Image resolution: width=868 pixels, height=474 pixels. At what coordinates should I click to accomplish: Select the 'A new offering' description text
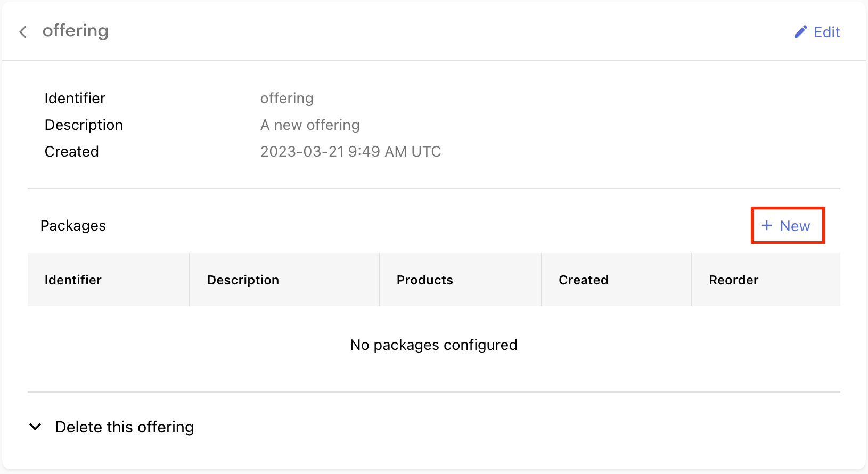[x=310, y=125]
